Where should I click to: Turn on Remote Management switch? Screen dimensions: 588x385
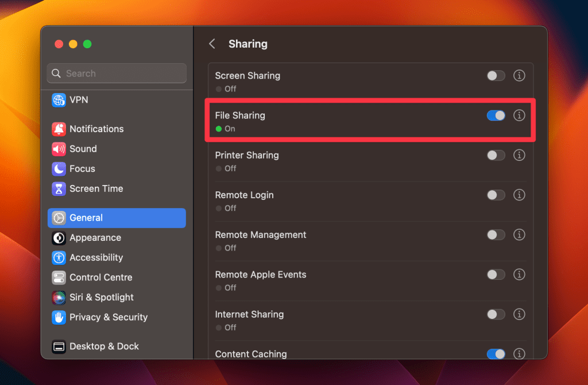[496, 235]
